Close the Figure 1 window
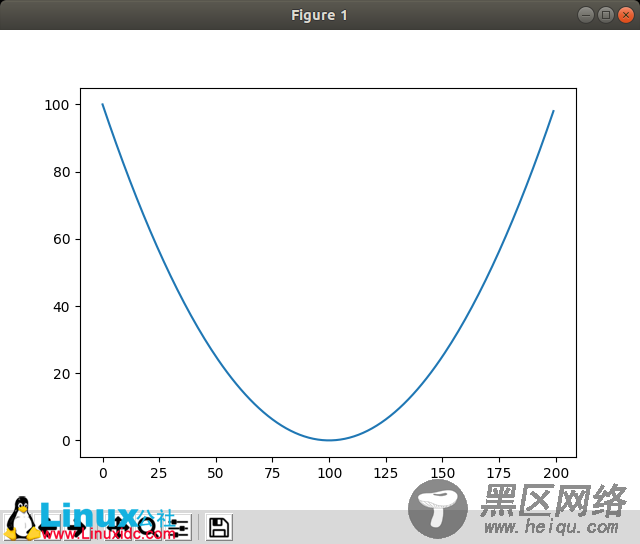The width and height of the screenshot is (640, 544). coord(625,15)
